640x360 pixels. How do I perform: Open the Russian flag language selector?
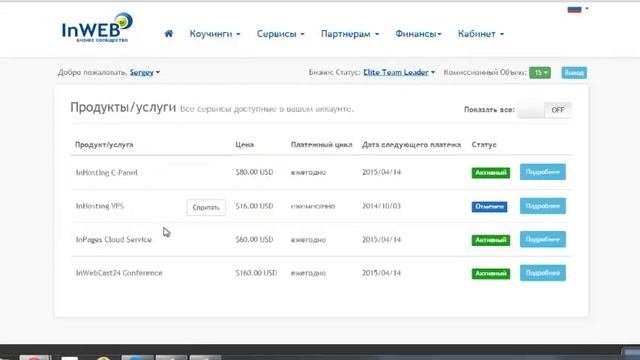(x=578, y=9)
